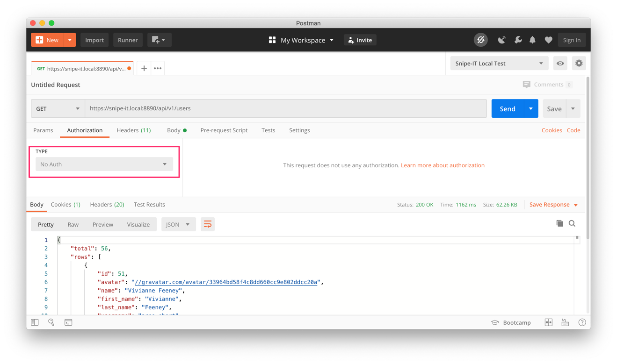Switch two-pane layout icon
Viewport: 617px width, 364px height.
point(549,322)
